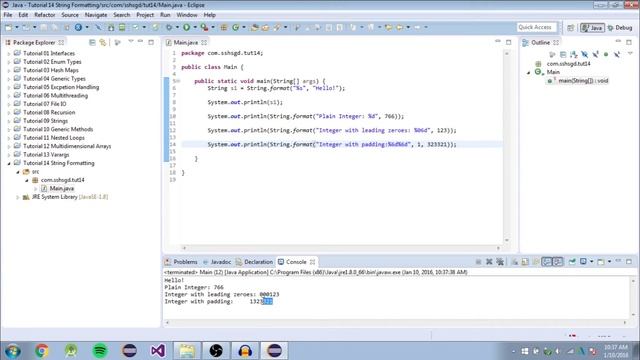
Task: Expand Tutorial 09 Strings project
Action: click(9, 121)
